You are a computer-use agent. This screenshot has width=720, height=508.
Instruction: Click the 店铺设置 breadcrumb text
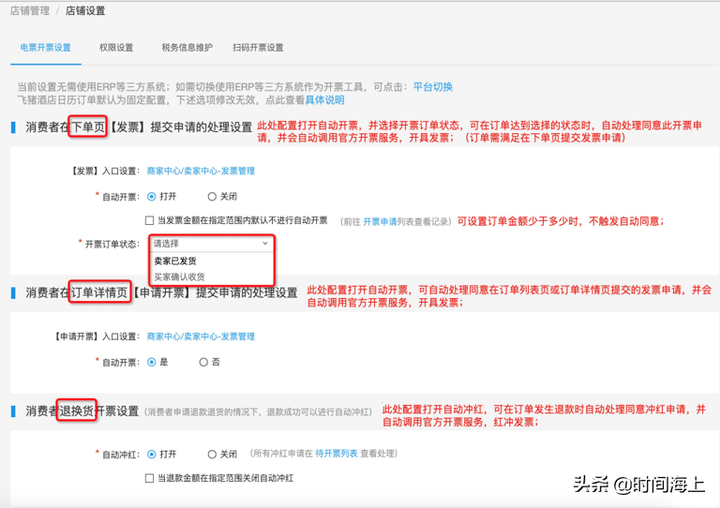pos(85,11)
